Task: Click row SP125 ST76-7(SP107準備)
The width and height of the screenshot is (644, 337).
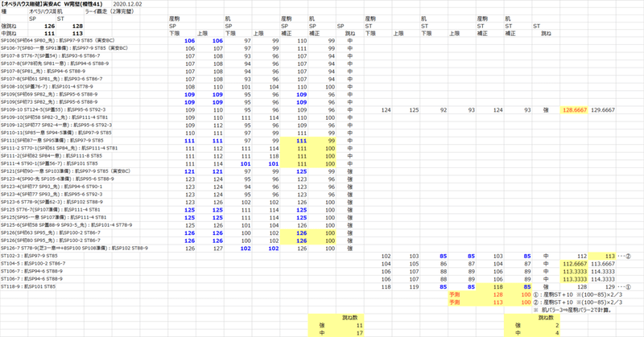Action: point(51,210)
